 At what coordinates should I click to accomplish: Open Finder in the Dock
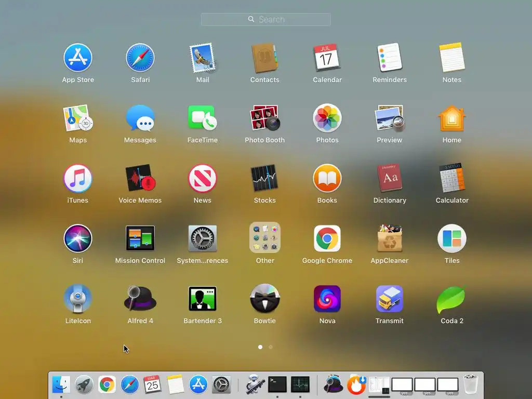61,384
